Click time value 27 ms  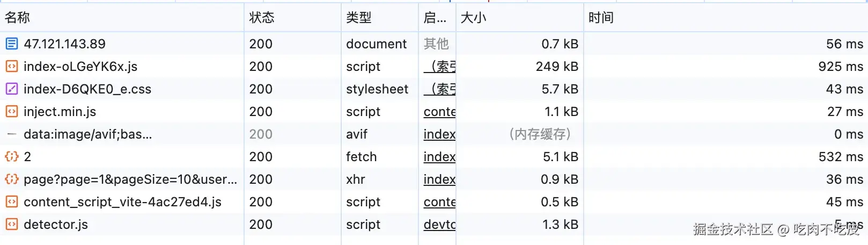[x=845, y=111]
